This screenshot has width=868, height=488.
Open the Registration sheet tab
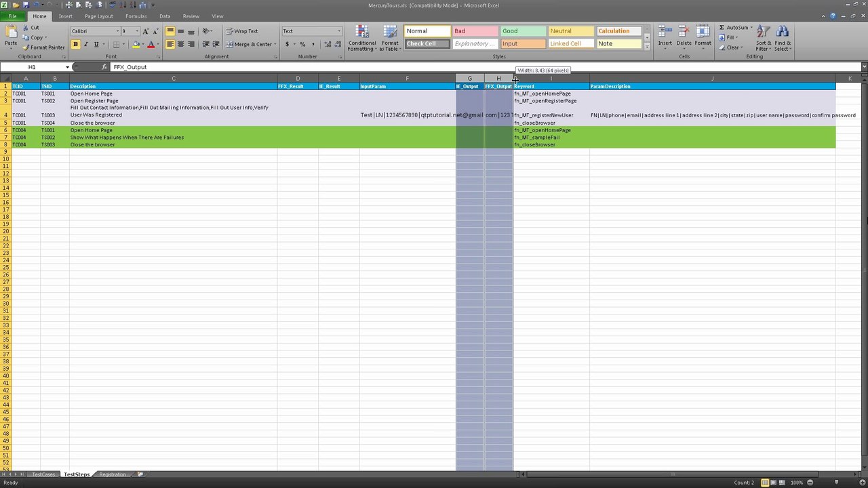pyautogui.click(x=113, y=474)
